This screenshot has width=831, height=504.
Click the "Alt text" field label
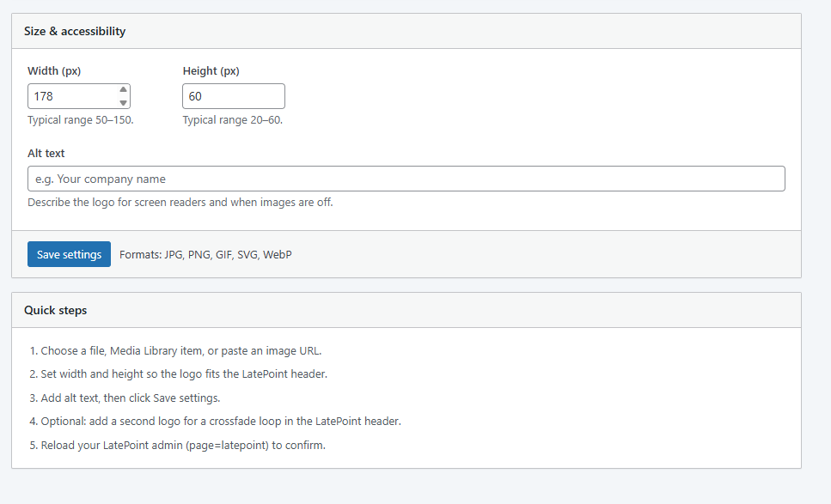(46, 154)
